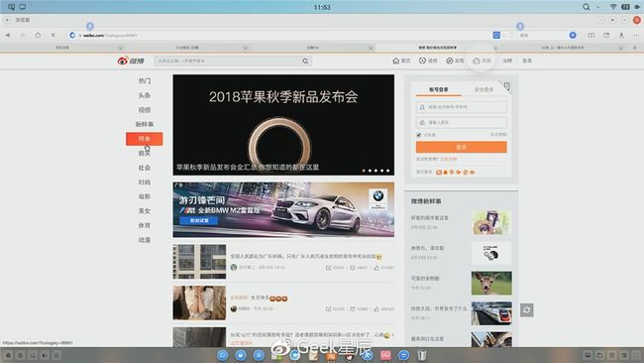Open a new tab with plus button
644x363 pixels.
click(634, 48)
